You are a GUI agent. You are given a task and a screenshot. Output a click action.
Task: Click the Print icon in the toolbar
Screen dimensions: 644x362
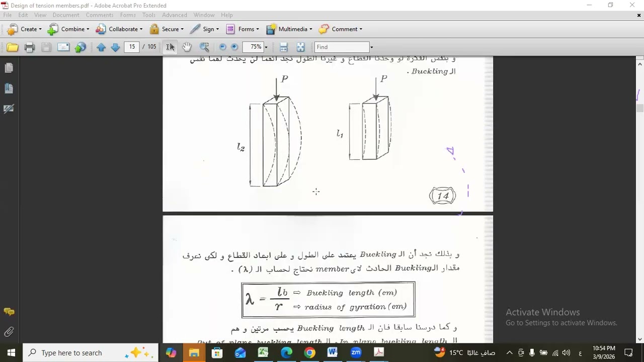click(x=29, y=47)
